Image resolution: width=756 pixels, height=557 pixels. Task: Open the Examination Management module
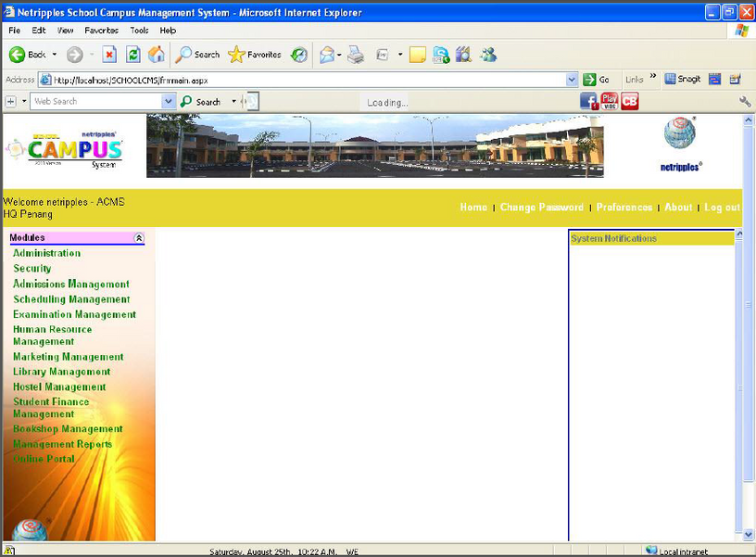point(74,314)
